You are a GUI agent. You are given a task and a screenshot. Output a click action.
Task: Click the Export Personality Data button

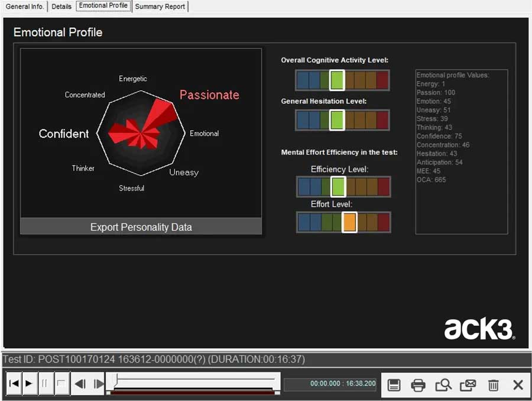140,226
